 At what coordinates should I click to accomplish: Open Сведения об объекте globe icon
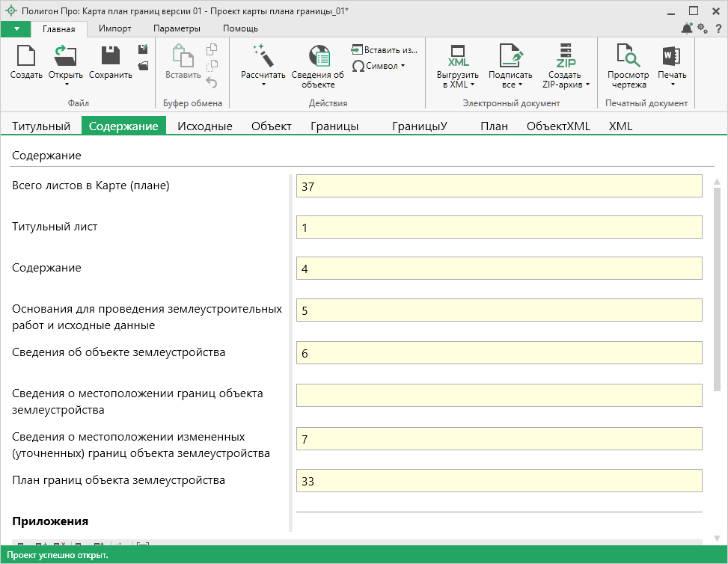point(318,56)
